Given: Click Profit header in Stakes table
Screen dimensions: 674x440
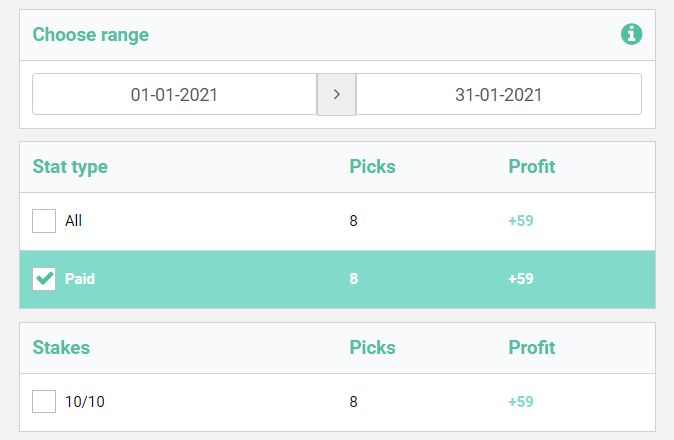Looking at the screenshot, I should point(532,348).
